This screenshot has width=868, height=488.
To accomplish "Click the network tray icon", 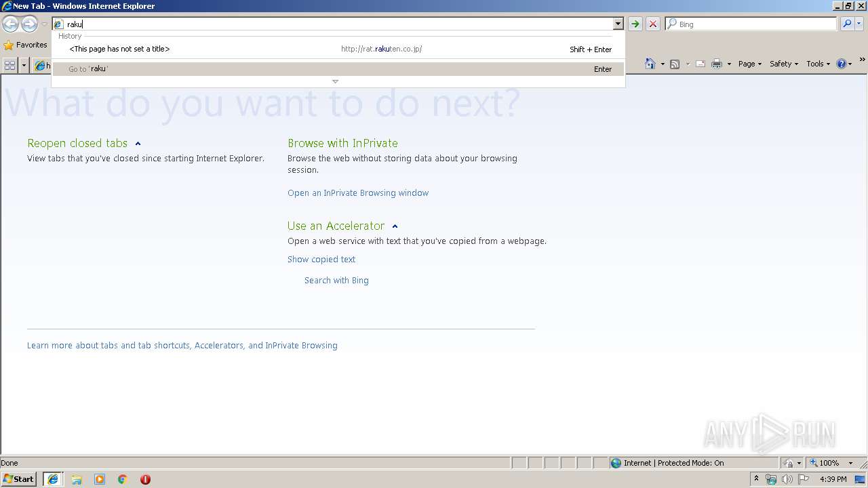I will coord(771,479).
